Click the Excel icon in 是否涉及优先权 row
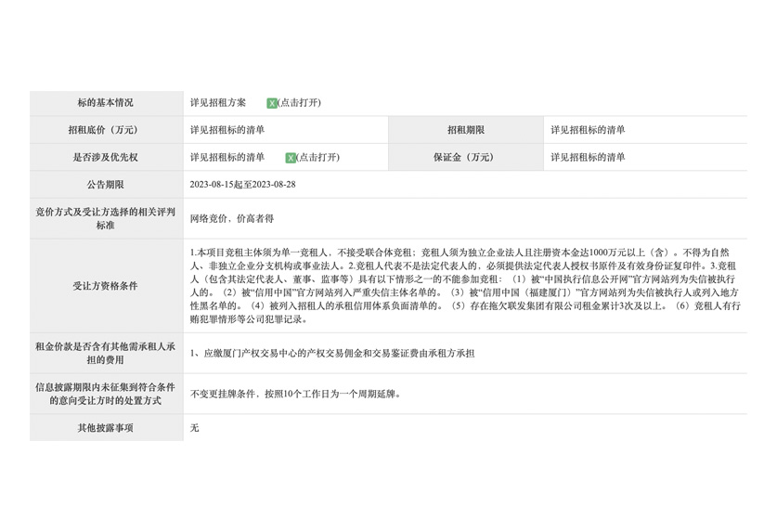 point(291,158)
